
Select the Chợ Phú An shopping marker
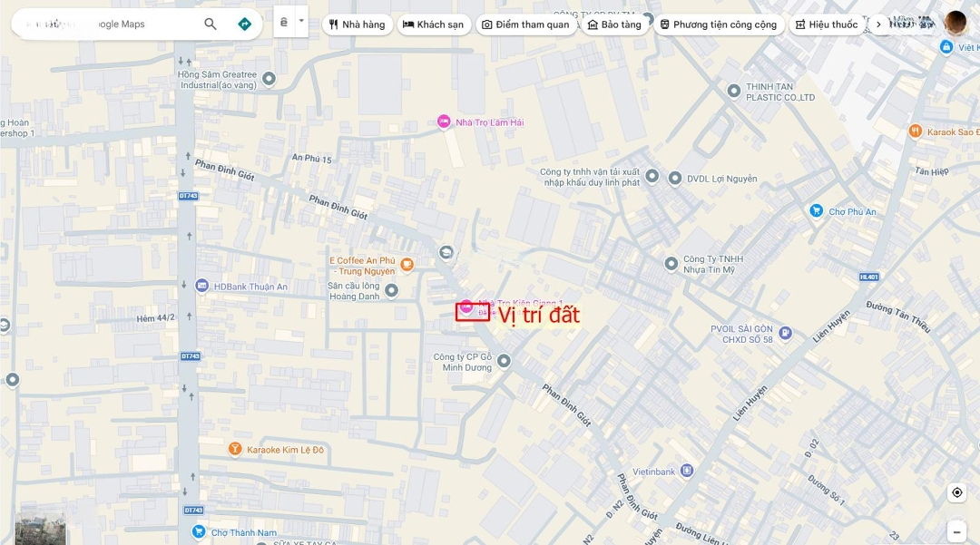point(817,211)
